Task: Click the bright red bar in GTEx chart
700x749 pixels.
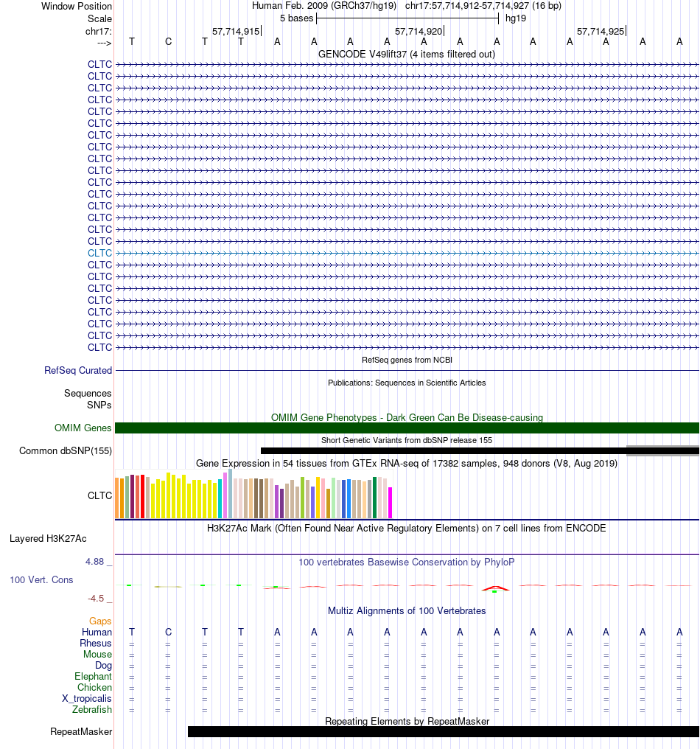Action: click(142, 496)
